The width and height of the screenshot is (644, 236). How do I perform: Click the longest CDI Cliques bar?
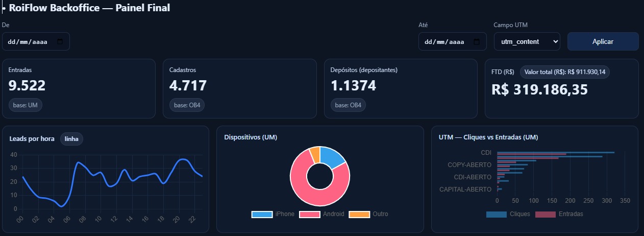[555, 152]
